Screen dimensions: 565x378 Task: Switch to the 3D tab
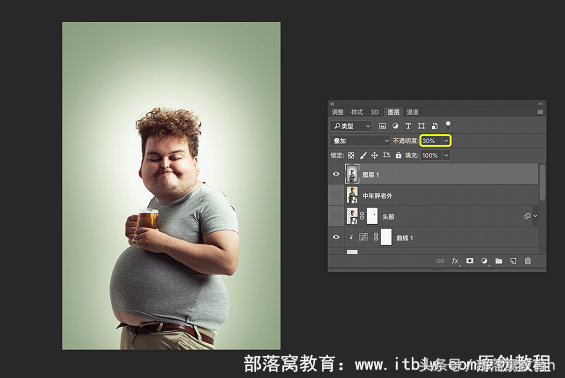[x=375, y=112]
